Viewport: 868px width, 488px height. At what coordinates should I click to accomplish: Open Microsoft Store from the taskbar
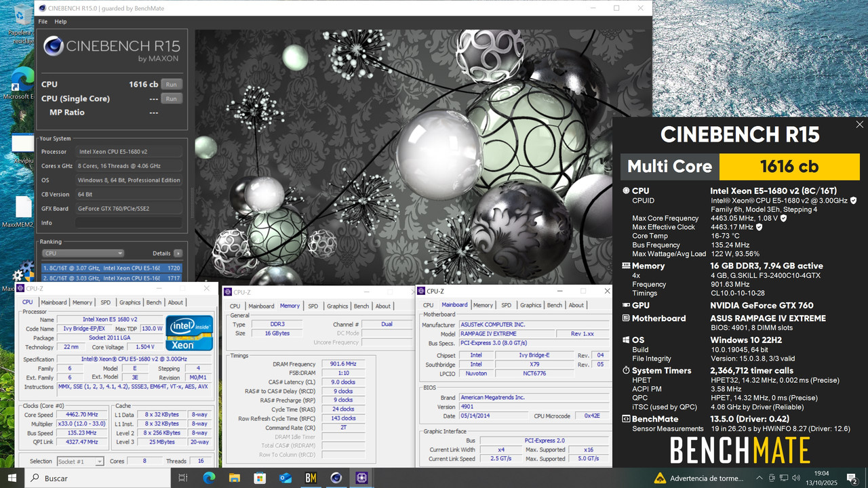[x=260, y=478]
